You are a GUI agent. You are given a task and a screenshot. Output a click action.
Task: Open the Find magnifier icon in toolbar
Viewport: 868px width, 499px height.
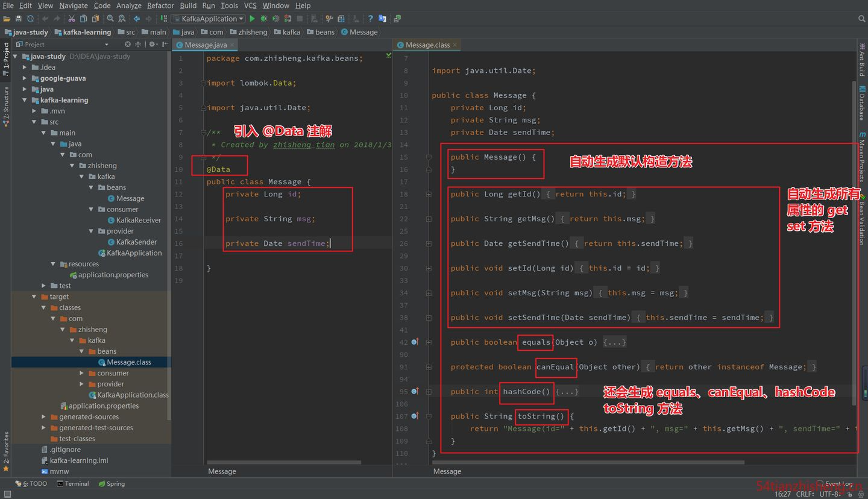click(x=109, y=19)
